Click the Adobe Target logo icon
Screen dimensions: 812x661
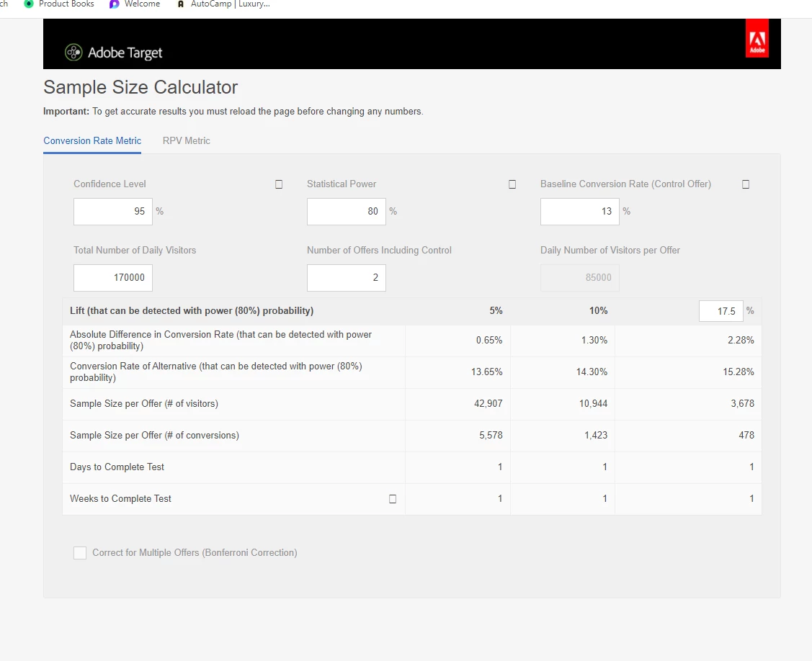(73, 53)
